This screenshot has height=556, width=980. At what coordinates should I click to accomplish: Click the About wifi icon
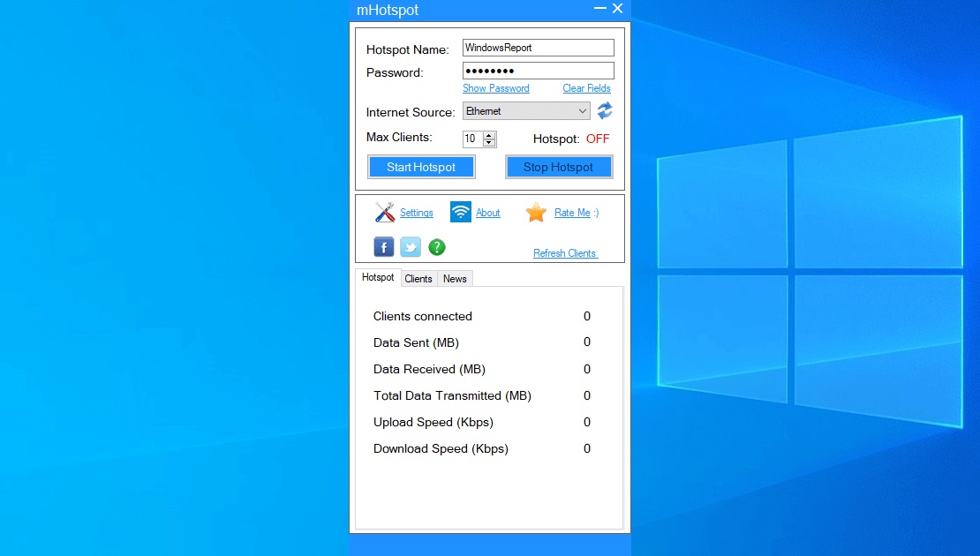tap(460, 212)
